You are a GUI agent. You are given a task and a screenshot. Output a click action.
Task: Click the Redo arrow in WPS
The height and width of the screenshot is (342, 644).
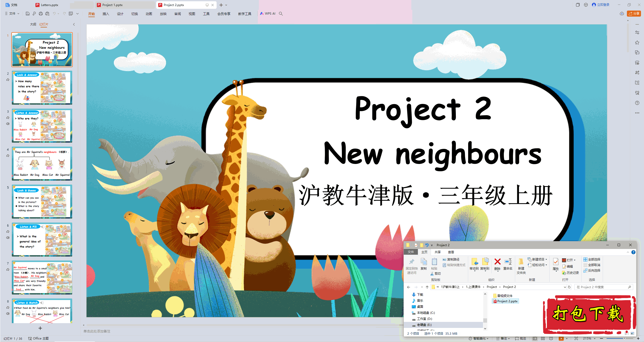(x=64, y=14)
